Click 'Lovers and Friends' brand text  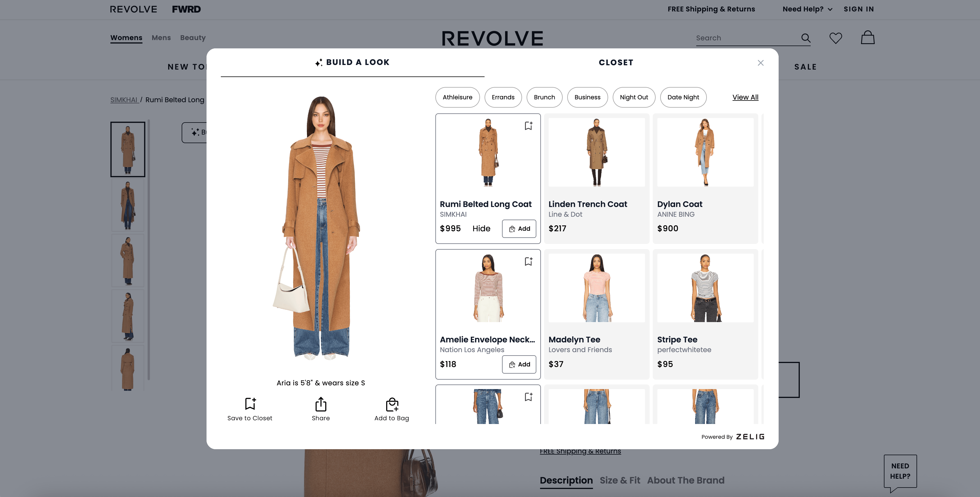click(x=580, y=350)
